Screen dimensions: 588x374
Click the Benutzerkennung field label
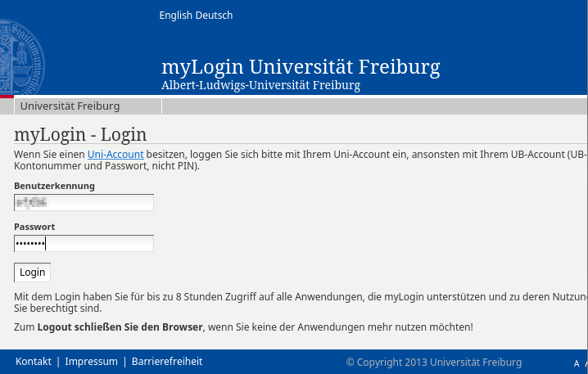tap(54, 186)
